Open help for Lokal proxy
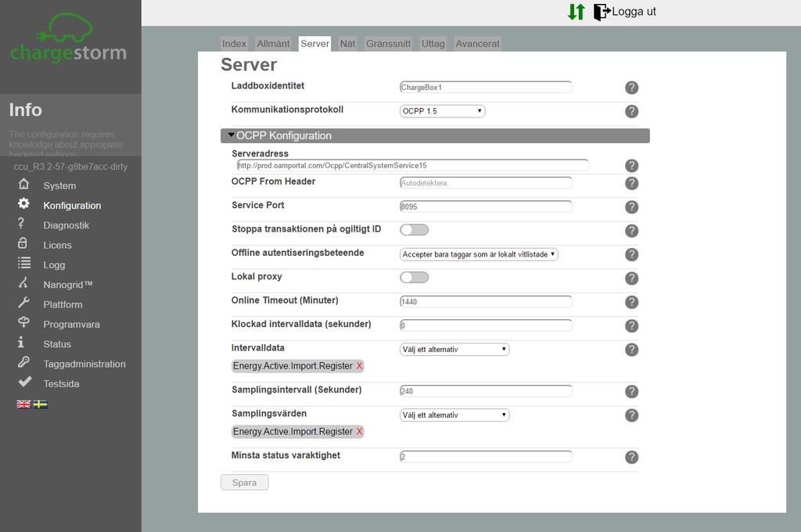This screenshot has height=532, width=801. 631,278
